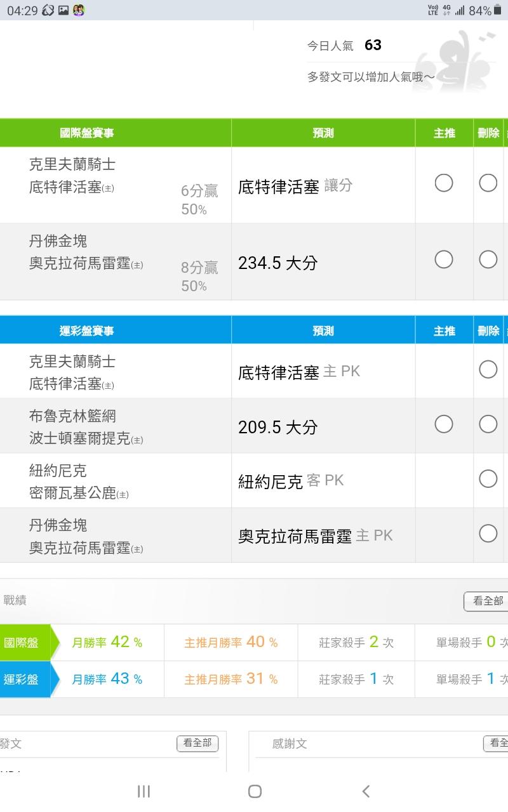Tap the Android home navigation icon
508x812 pixels.
(255, 791)
